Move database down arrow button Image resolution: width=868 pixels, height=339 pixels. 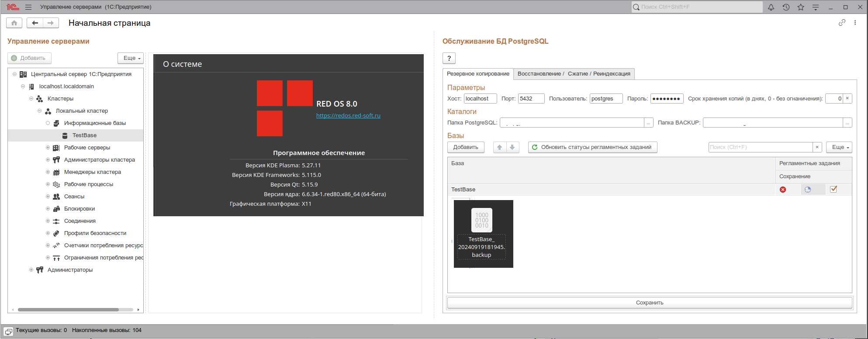coord(512,147)
